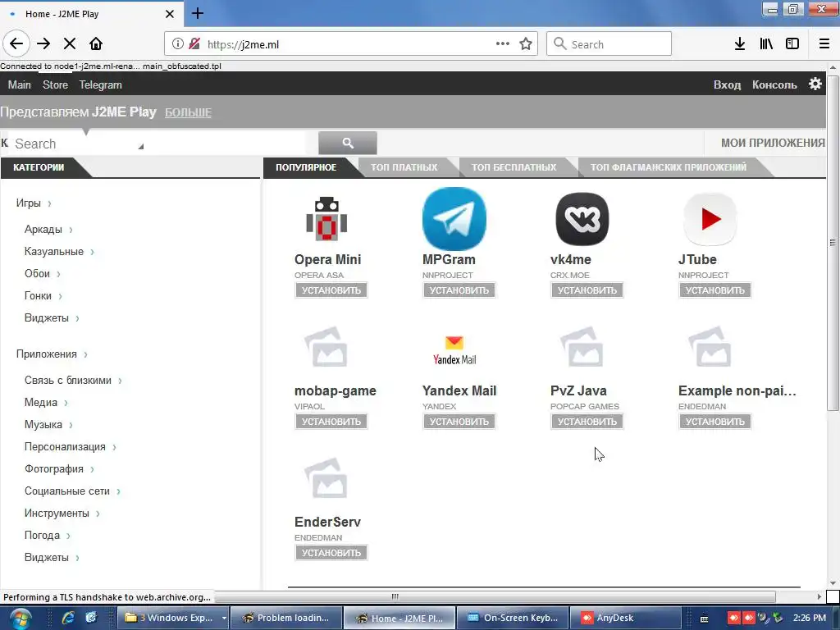The image size is (840, 630).
Task: Click the browser forward arrow
Action: coord(43,44)
